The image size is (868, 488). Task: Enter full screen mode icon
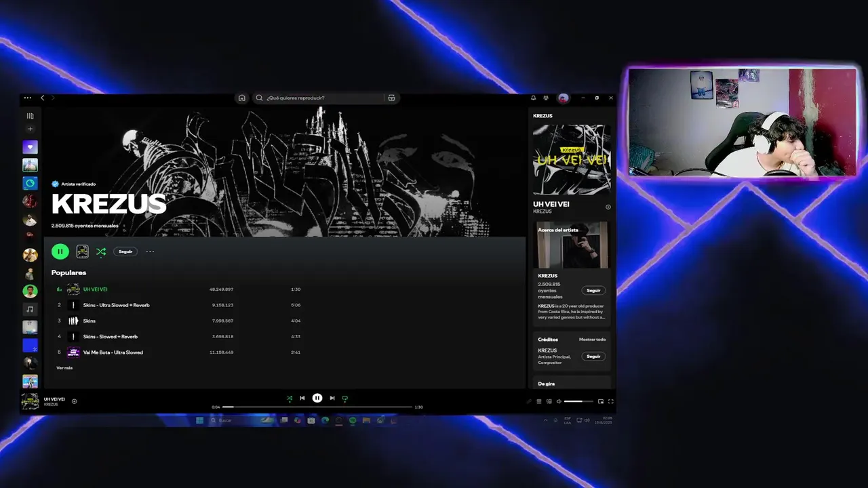coord(610,401)
